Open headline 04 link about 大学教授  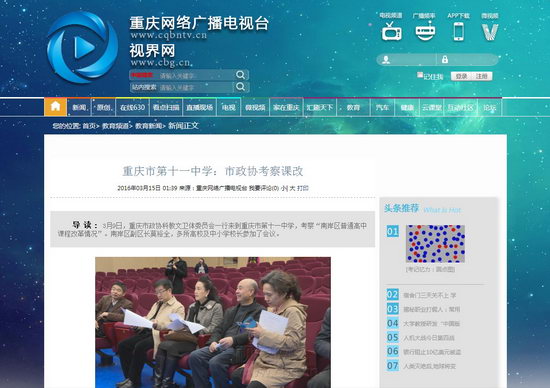[x=431, y=323]
